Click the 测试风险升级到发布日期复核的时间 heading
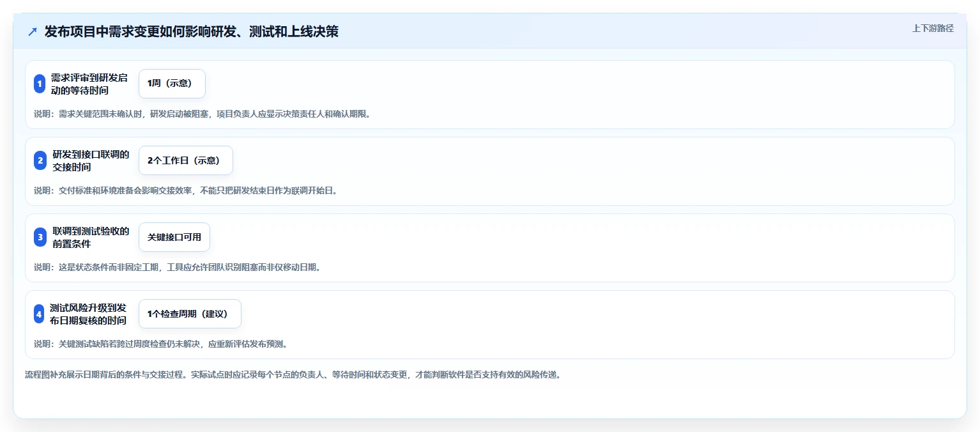Image resolution: width=980 pixels, height=432 pixels. 88,314
